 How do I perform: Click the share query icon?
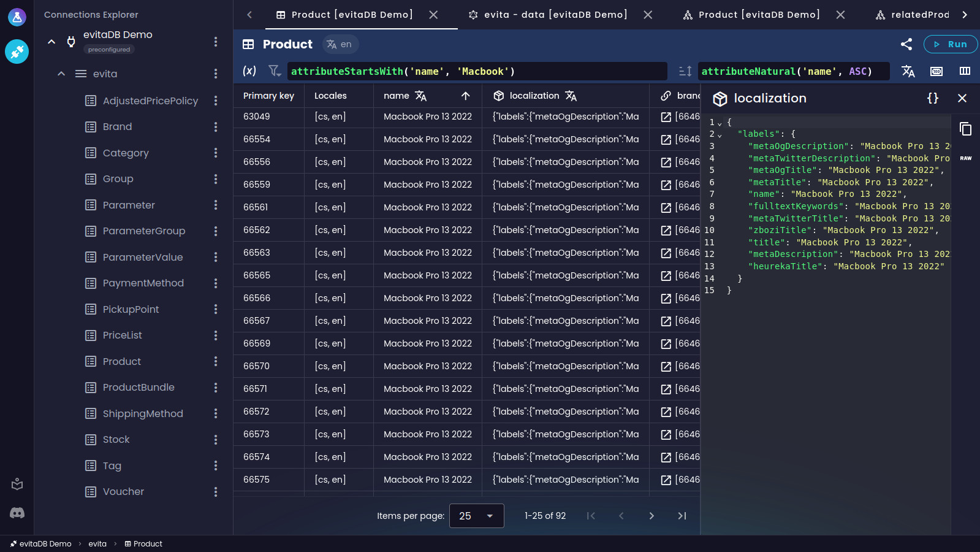[x=906, y=44]
